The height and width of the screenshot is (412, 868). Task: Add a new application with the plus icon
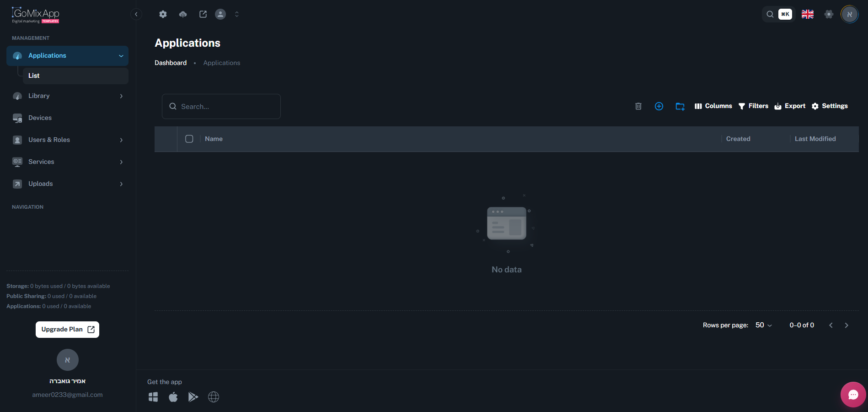(x=659, y=106)
